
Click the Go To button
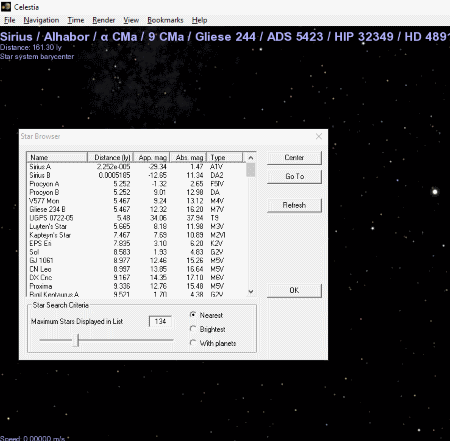click(294, 176)
